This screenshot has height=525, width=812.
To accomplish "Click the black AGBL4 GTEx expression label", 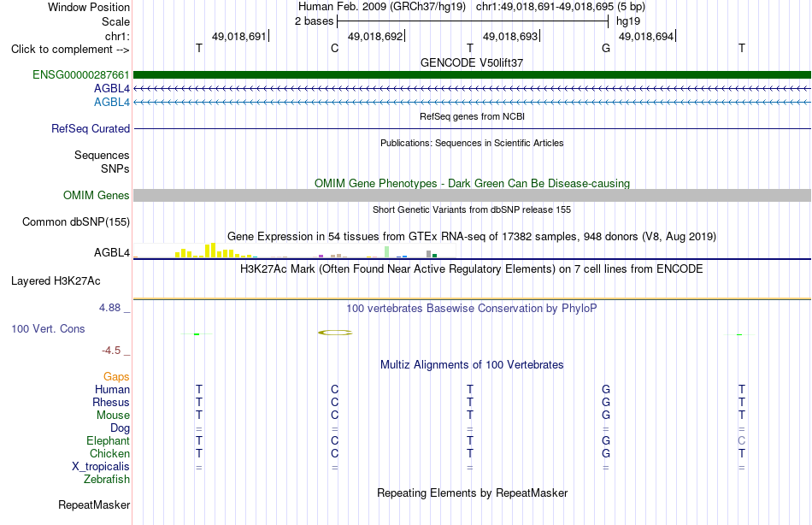I will tap(112, 252).
